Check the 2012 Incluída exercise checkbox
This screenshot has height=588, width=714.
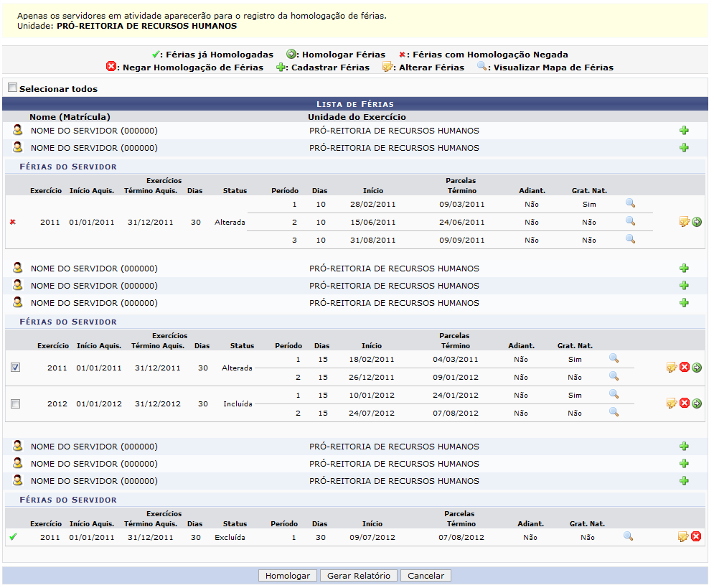pos(16,404)
